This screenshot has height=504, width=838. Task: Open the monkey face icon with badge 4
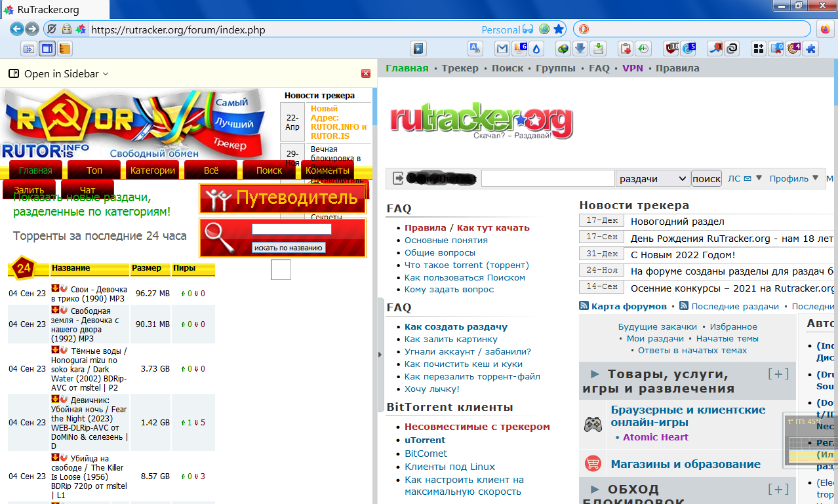(794, 48)
